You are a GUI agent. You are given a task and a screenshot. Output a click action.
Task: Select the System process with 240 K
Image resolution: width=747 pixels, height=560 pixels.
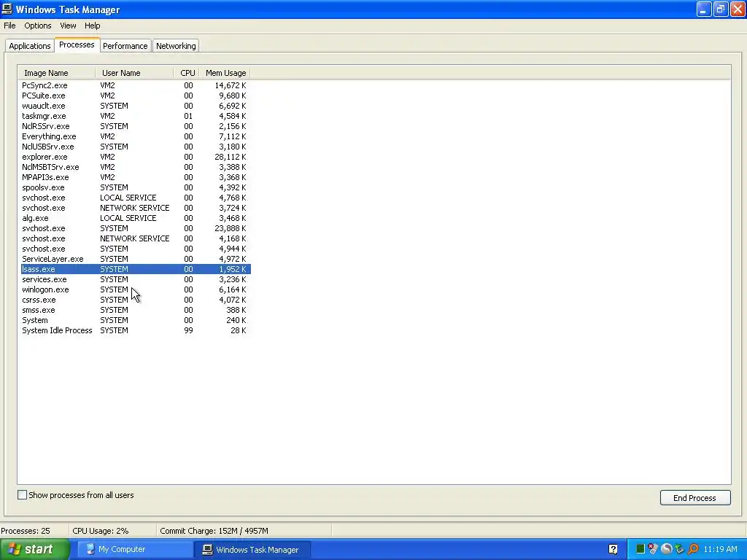click(136, 321)
